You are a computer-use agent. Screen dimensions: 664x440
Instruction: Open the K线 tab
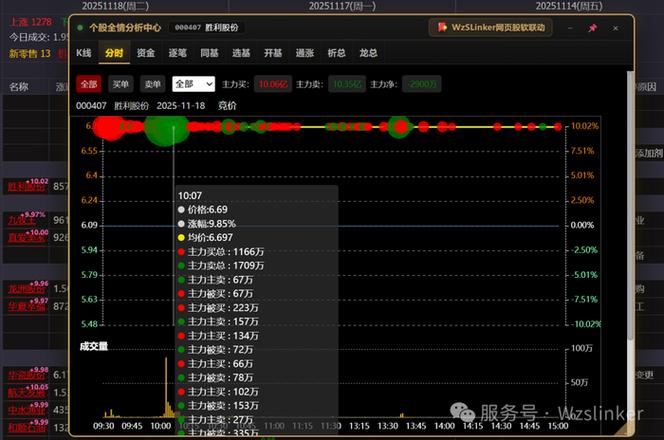pos(84,53)
